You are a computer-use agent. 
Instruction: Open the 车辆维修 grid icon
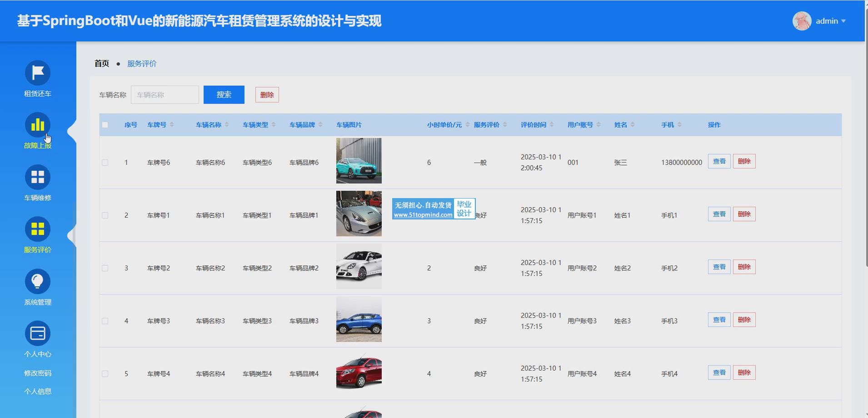click(x=37, y=177)
